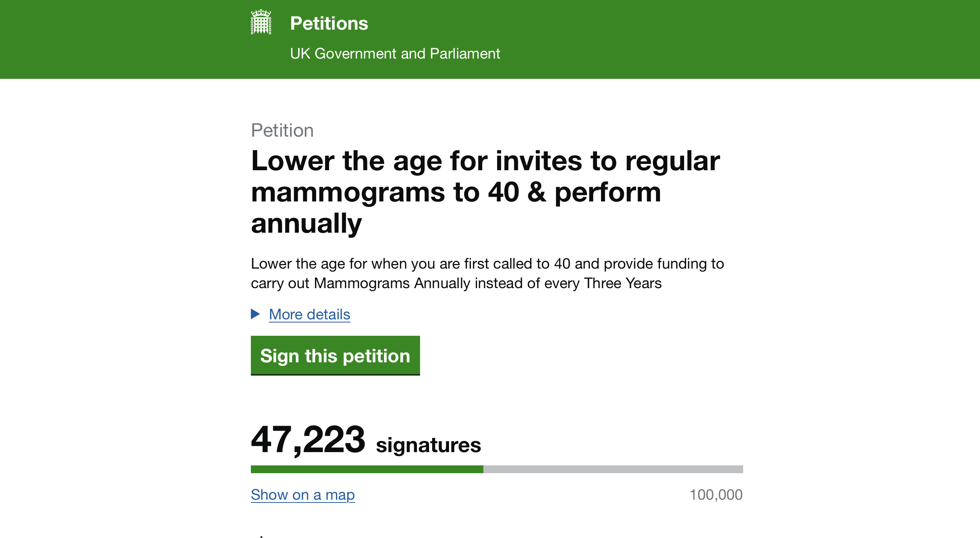
Task: Click the heading line mammograms to 40 & perform
Action: pyautogui.click(x=456, y=192)
